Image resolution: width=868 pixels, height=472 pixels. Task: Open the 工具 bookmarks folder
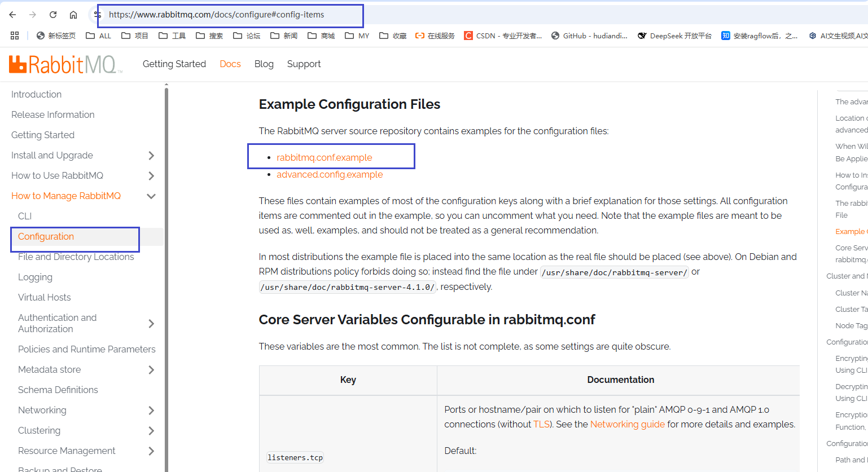pos(172,36)
